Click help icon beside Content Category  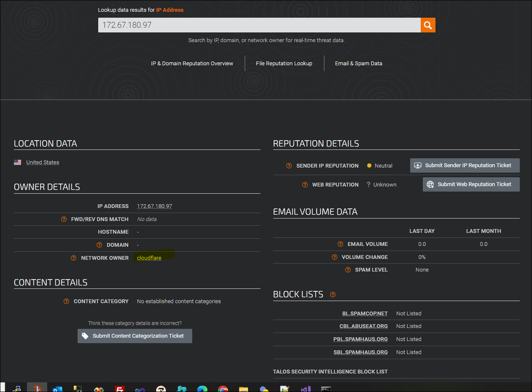[x=66, y=301]
